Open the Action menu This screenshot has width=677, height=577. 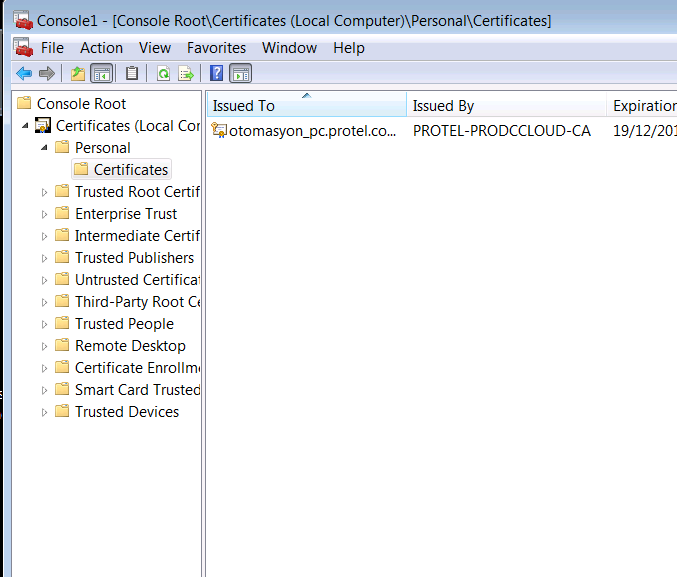pyautogui.click(x=101, y=48)
